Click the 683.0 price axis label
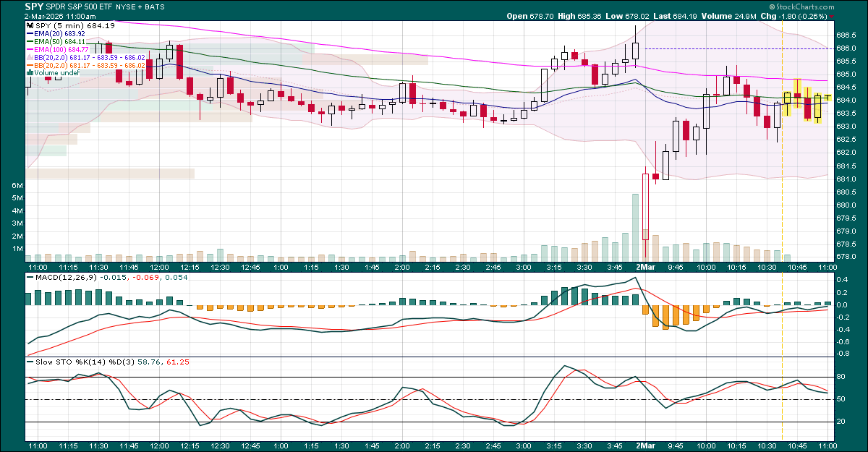This screenshot has width=868, height=452. click(x=847, y=127)
